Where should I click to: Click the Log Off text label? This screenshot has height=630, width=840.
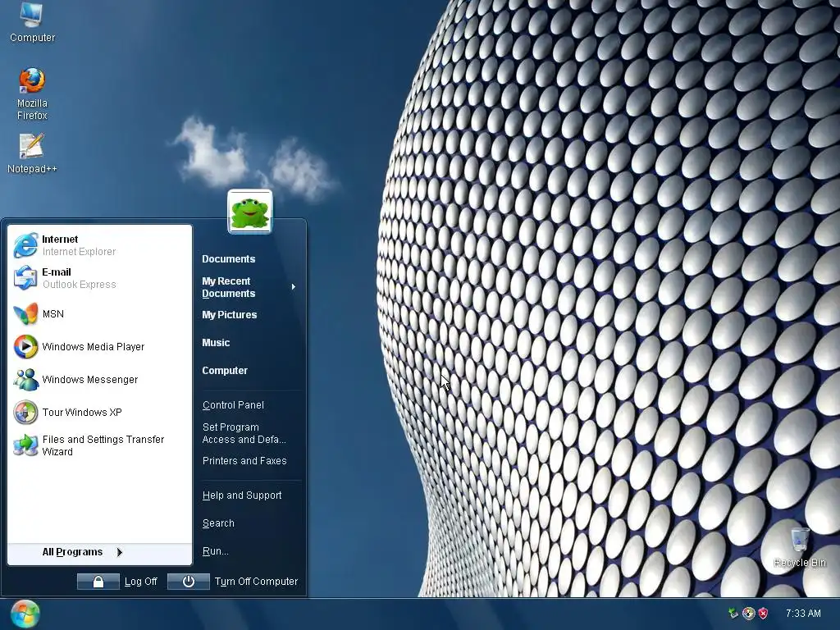(140, 582)
